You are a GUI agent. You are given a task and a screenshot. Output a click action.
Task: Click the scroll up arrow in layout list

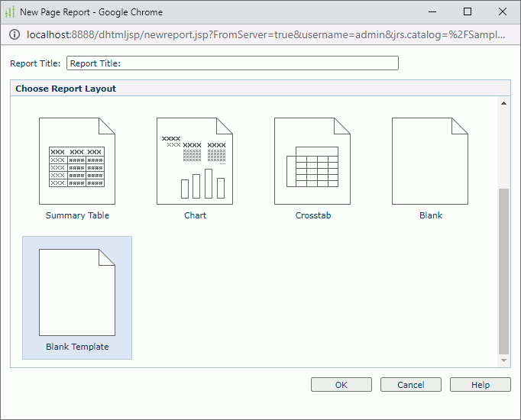pos(503,103)
